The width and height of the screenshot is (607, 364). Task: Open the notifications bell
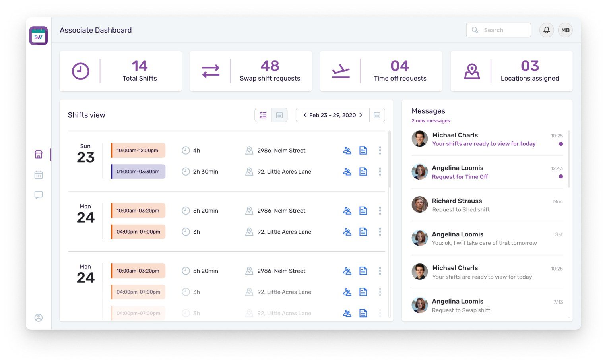tap(547, 30)
